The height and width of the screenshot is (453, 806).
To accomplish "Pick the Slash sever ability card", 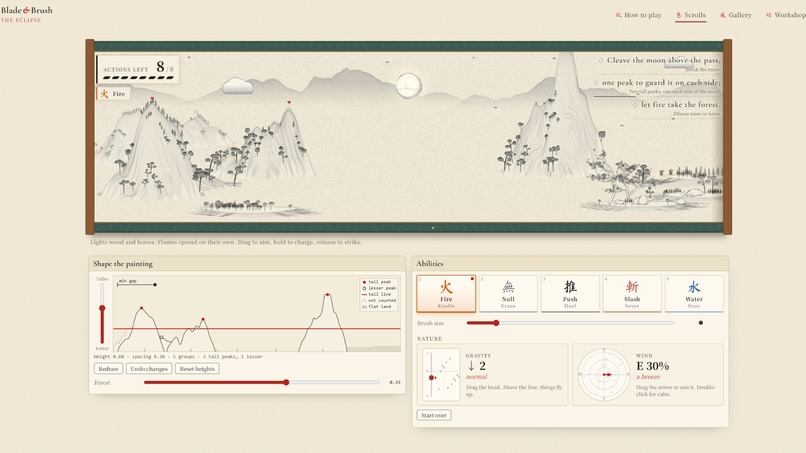I will click(632, 294).
